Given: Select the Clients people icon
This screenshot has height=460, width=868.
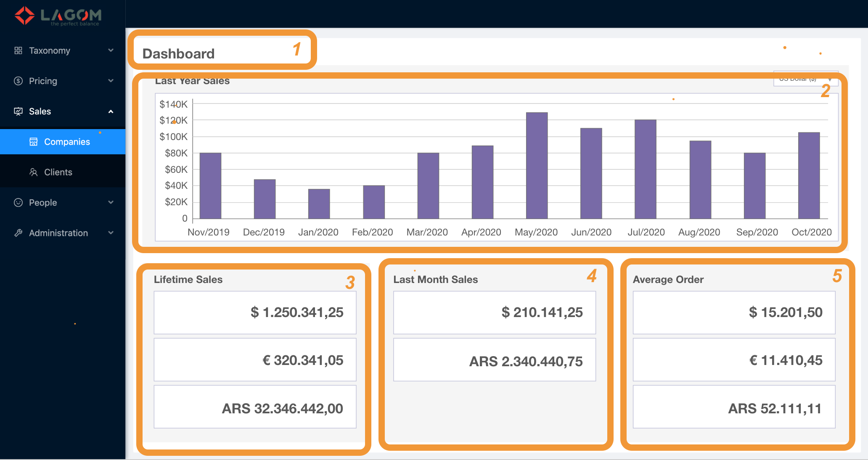Looking at the screenshot, I should point(34,172).
